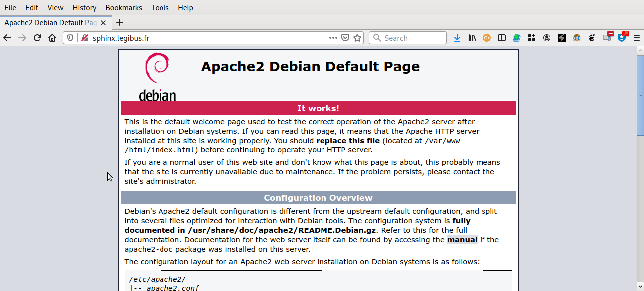Open the Firefox hamburger menu
The height and width of the screenshot is (291, 644).
point(637,38)
